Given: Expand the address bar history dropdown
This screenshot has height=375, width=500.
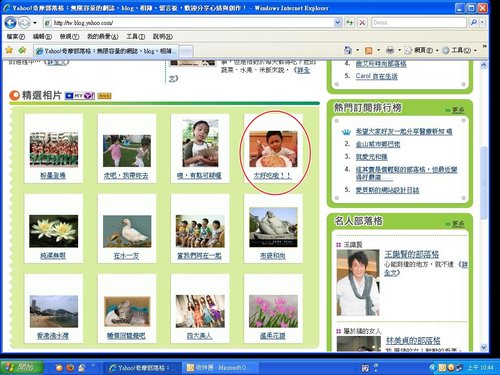Looking at the screenshot, I should (x=338, y=23).
